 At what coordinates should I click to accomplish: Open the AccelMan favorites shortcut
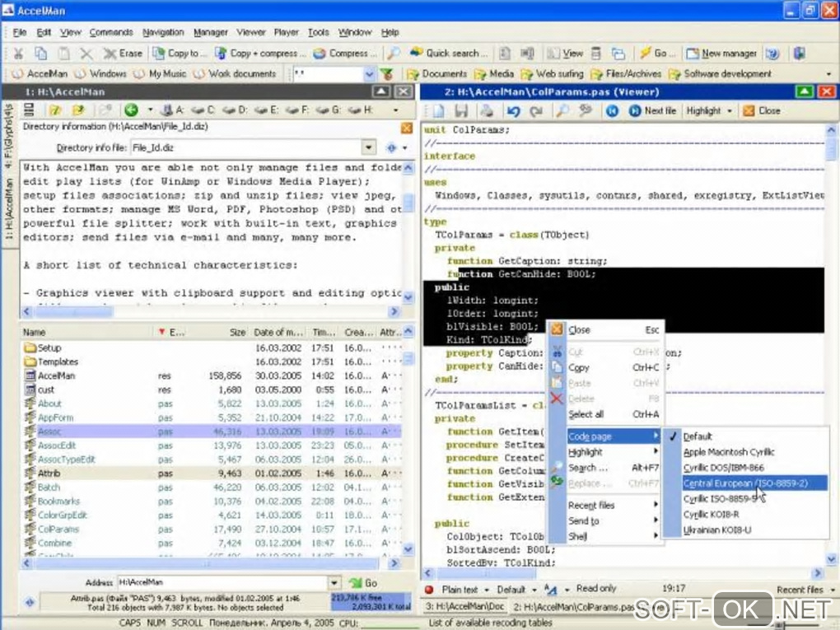[x=40, y=73]
